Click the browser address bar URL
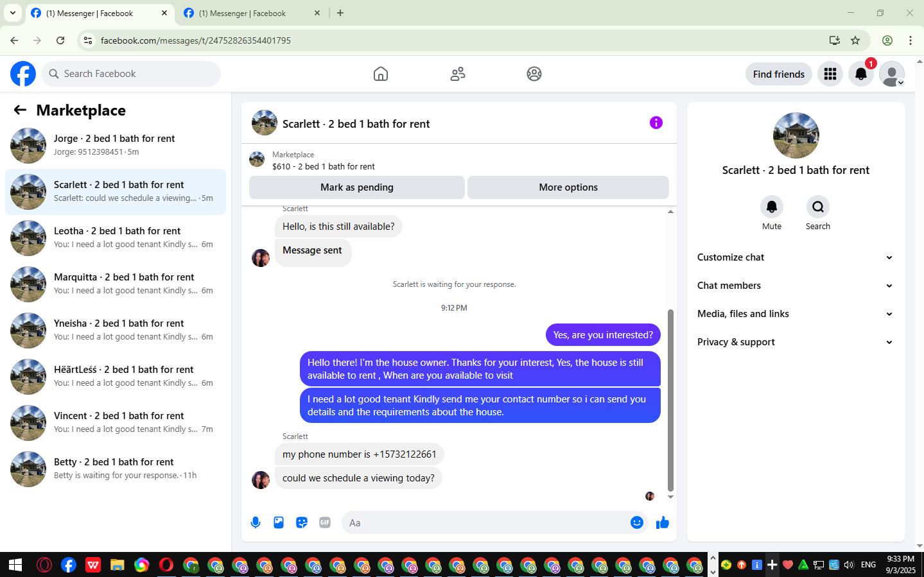This screenshot has height=577, width=924. [x=196, y=40]
